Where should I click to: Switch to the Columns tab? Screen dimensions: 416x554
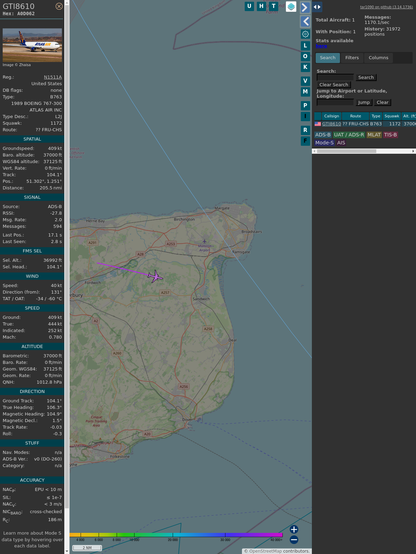[378, 58]
